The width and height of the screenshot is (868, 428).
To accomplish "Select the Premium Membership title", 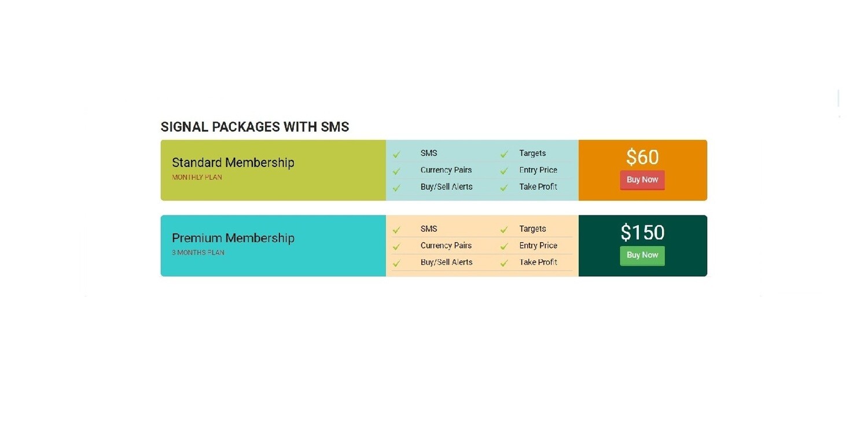I will pyautogui.click(x=233, y=238).
